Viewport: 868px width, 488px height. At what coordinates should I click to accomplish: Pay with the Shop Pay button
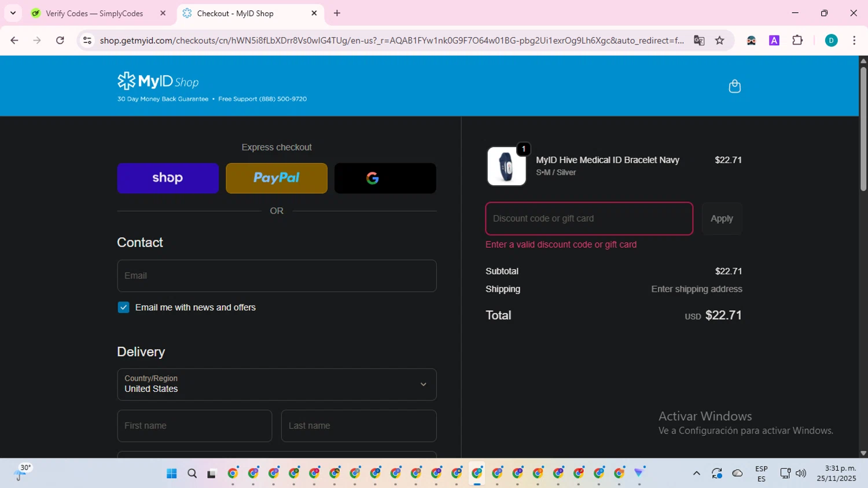[168, 178]
